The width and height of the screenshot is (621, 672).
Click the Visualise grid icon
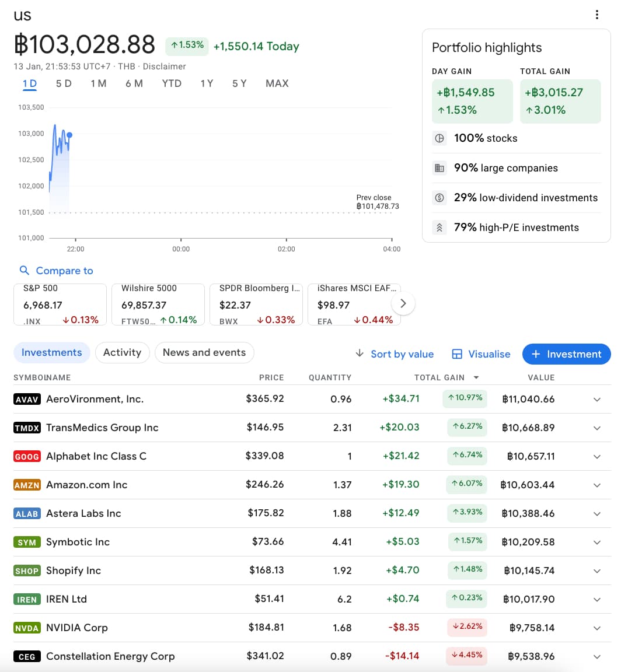[458, 354]
